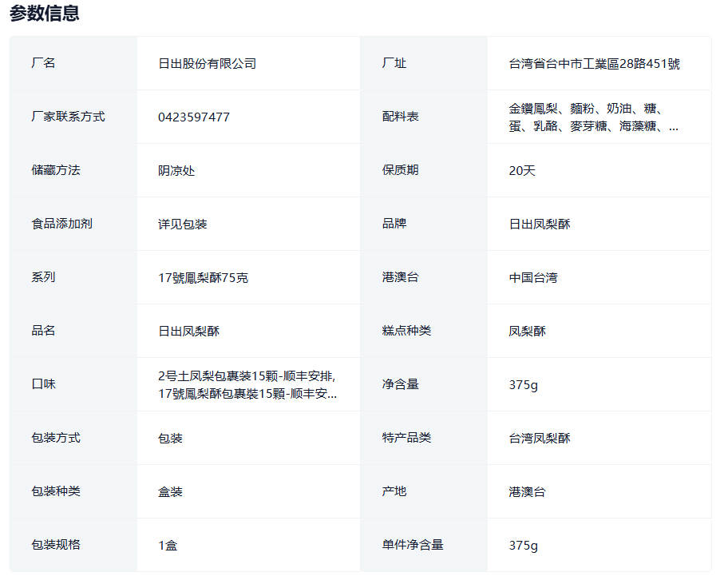Click the 净含量 value 375g
The height and width of the screenshot is (584, 728).
pyautogui.click(x=523, y=385)
